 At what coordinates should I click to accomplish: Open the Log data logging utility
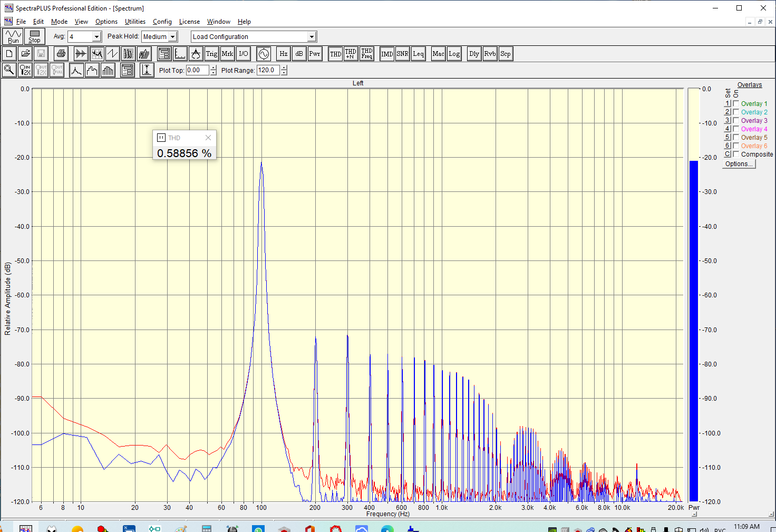[454, 54]
